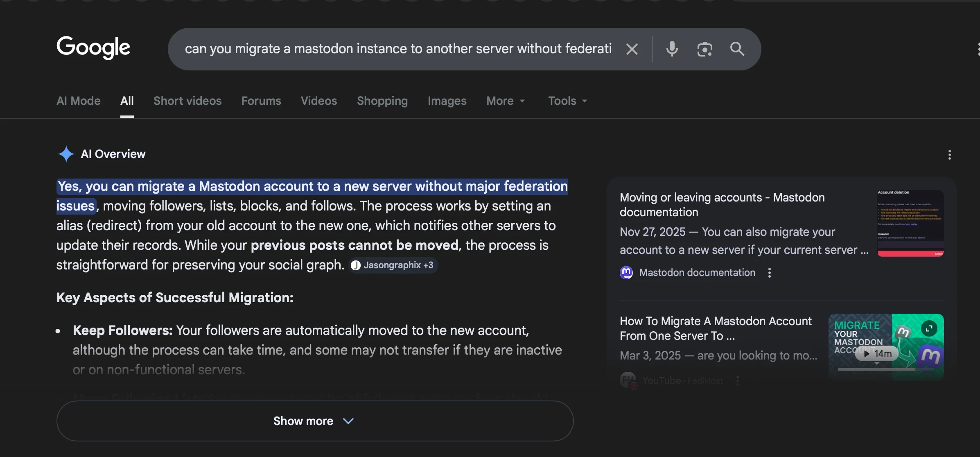980x457 pixels.
Task: Open Google Lens image search
Action: pyautogui.click(x=705, y=49)
